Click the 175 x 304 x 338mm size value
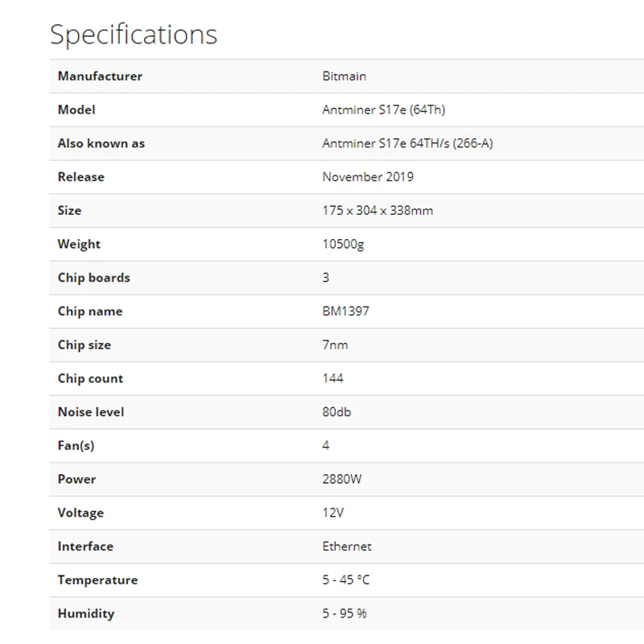 coord(378,211)
